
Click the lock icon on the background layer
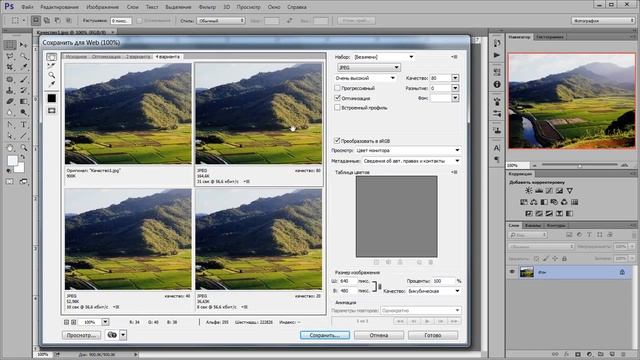click(x=622, y=272)
